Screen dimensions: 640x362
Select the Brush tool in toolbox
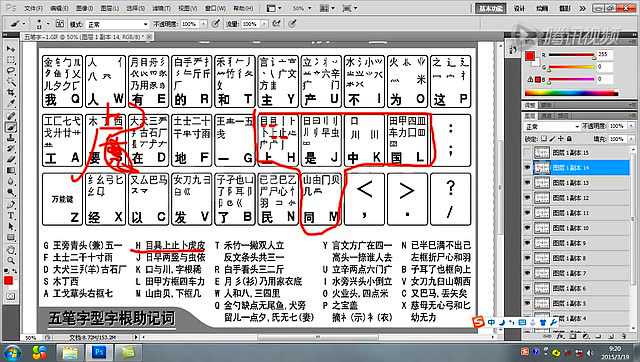tap(11, 127)
